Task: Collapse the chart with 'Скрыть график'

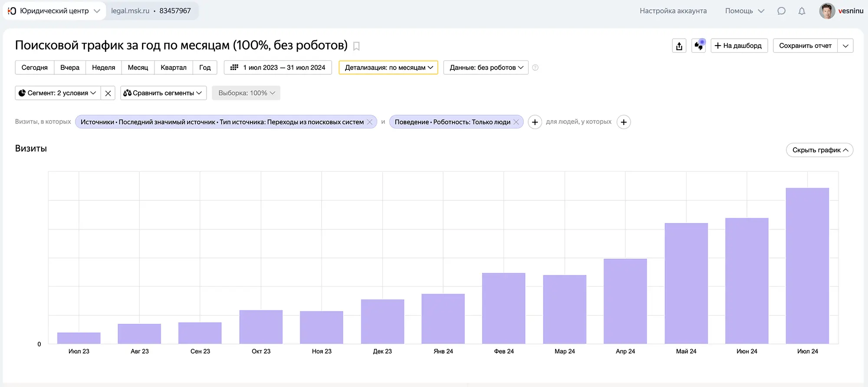Action: (x=819, y=150)
